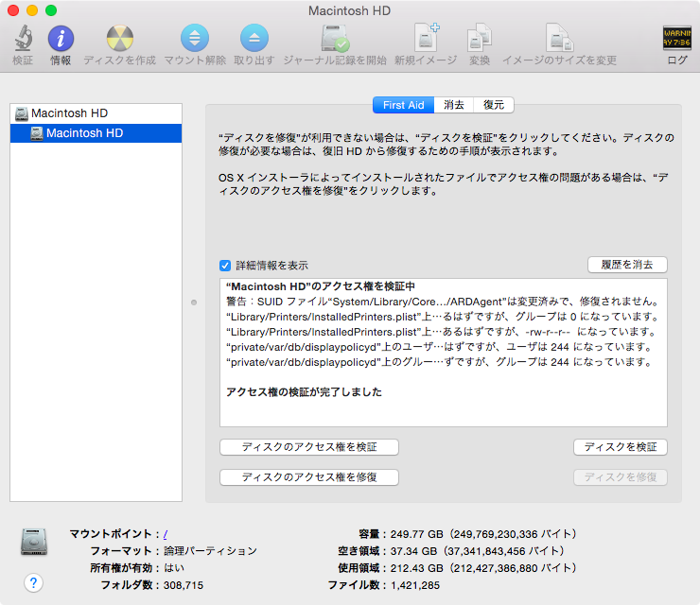Click the dimmed ディスクを修復 button

[x=621, y=477]
